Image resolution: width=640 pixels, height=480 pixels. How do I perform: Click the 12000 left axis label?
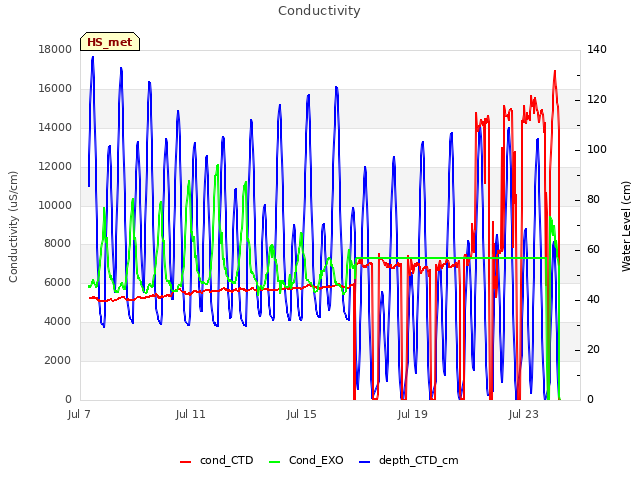55,167
